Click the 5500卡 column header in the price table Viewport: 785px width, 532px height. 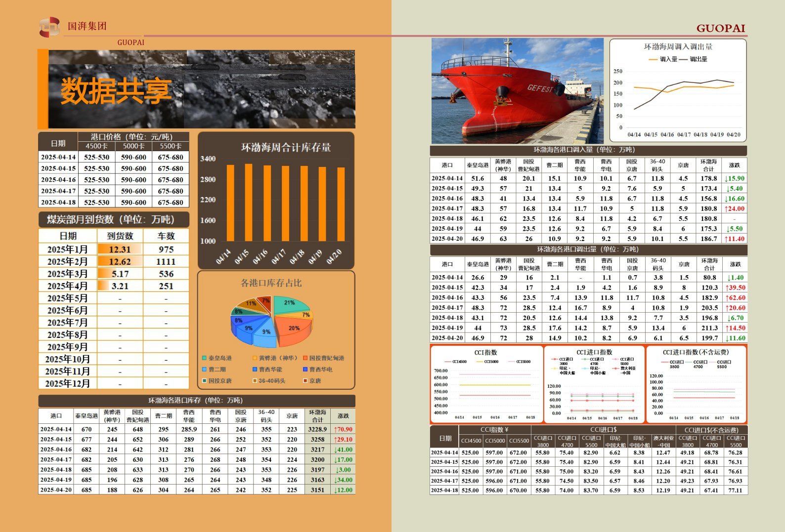tap(171, 146)
